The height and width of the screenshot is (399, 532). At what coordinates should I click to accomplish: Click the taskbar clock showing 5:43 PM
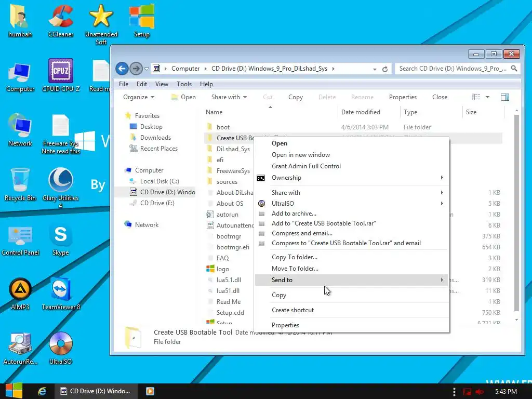(x=506, y=392)
